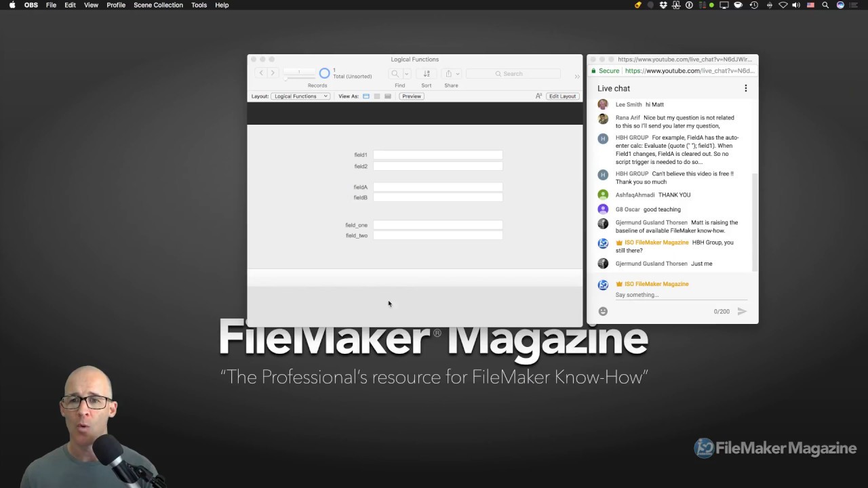Click the Dropbox menu bar icon
This screenshot has height=488, width=868.
[x=663, y=5]
